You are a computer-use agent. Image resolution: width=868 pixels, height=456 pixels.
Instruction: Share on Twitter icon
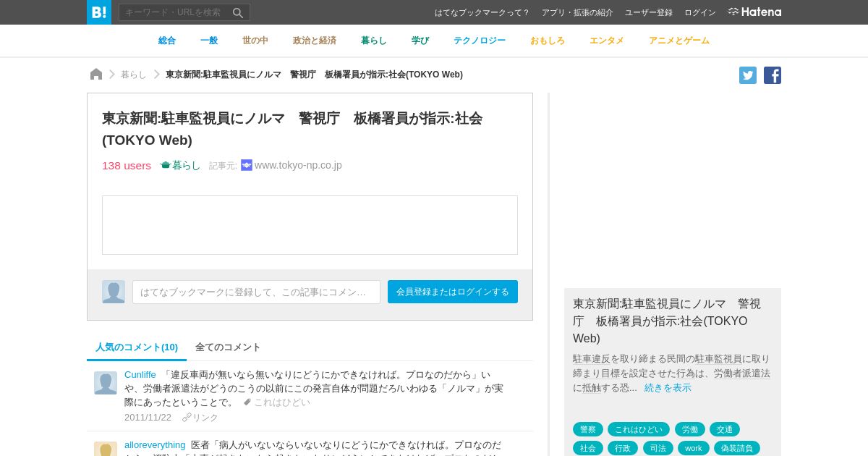click(748, 75)
